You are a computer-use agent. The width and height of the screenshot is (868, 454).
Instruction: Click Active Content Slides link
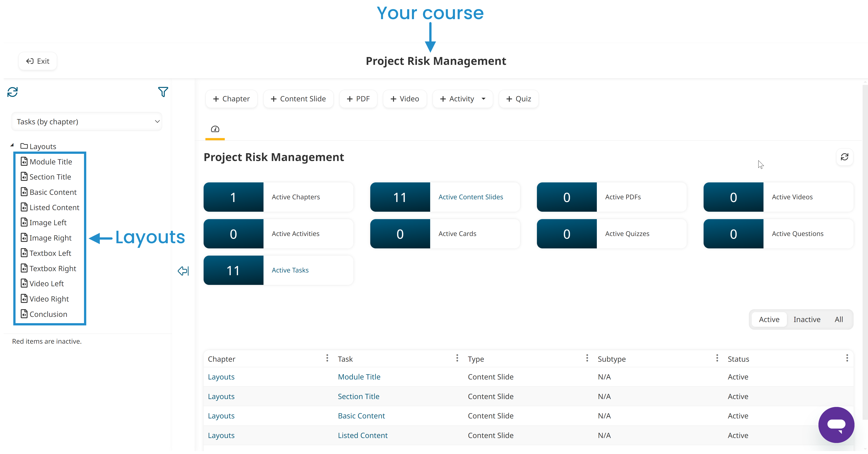tap(471, 196)
